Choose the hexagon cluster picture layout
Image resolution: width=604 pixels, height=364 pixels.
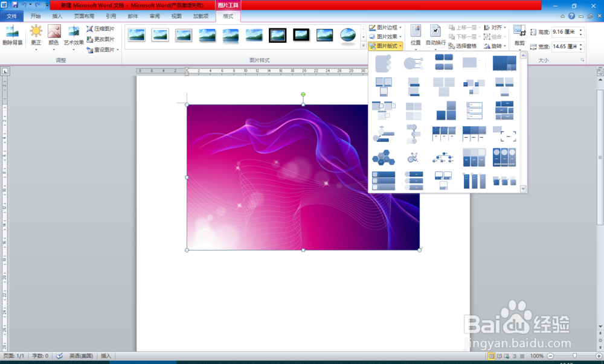point(384,158)
